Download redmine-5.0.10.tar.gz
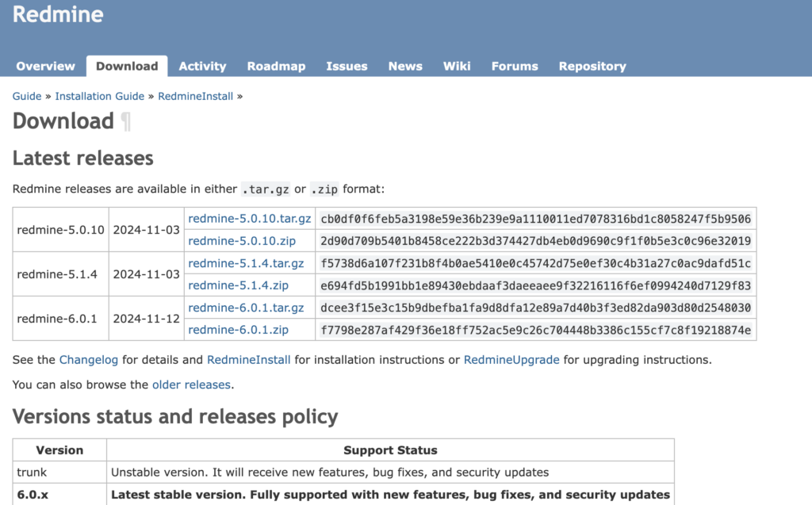The width and height of the screenshot is (812, 505). [x=247, y=218]
